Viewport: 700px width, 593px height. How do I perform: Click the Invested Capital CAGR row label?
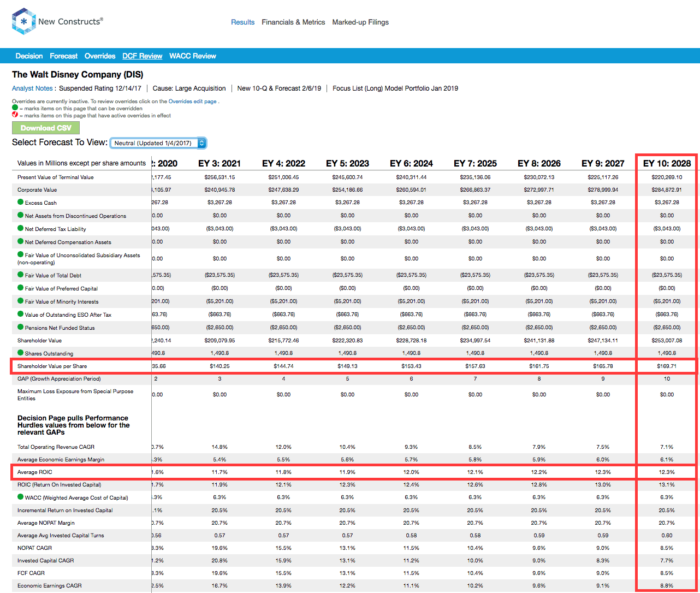(x=45, y=560)
